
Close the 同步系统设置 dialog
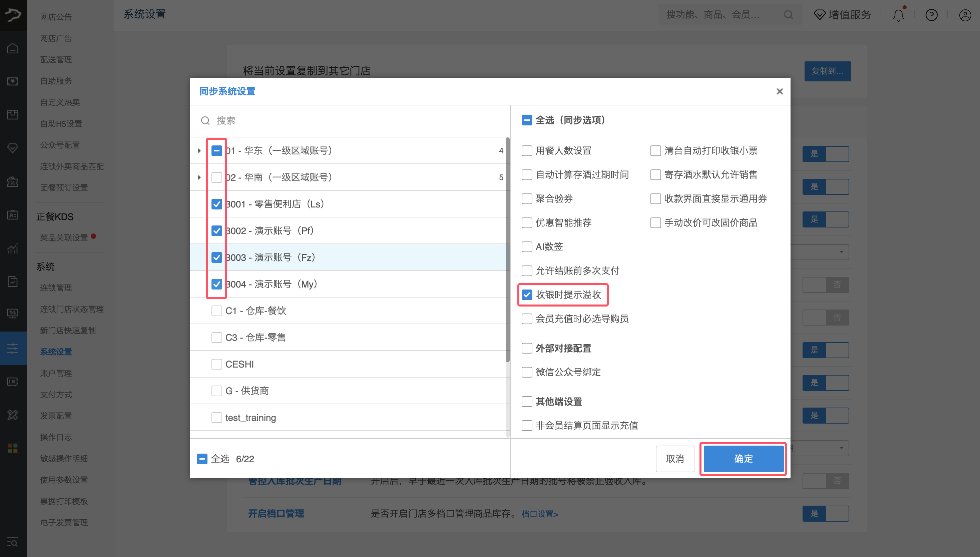(x=780, y=91)
